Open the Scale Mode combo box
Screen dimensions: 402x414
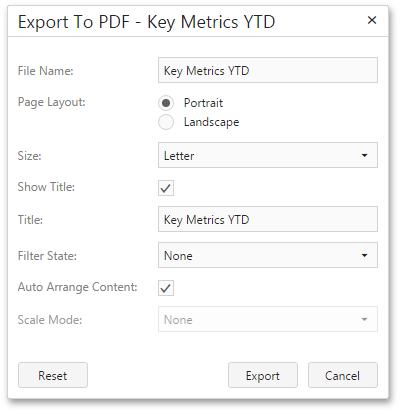click(268, 319)
